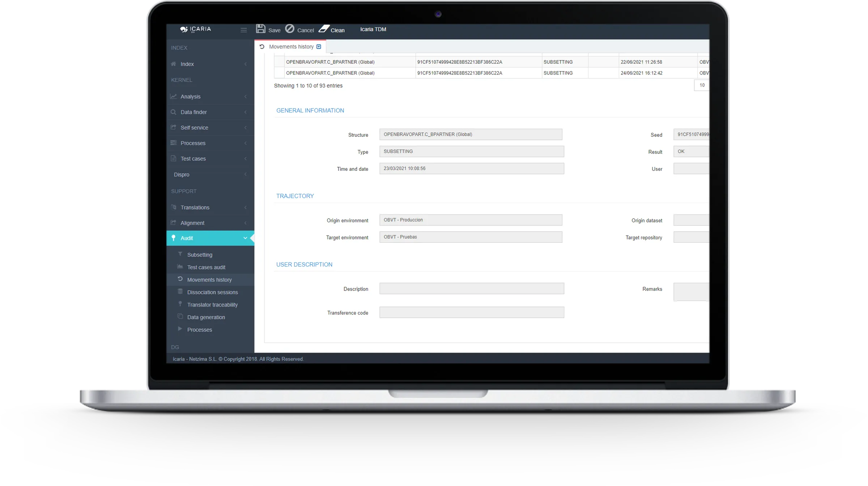The image size is (868, 486).
Task: Open Translator traceability submenu item
Action: click(x=213, y=305)
